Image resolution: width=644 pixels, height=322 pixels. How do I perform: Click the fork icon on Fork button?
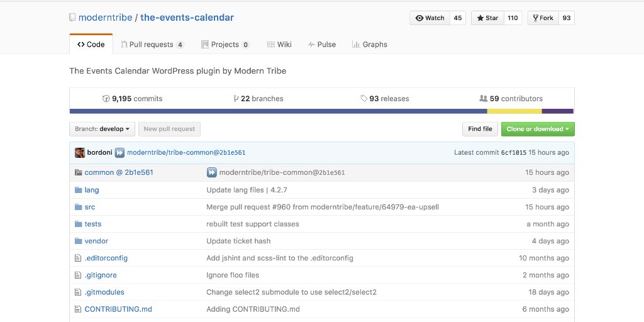click(536, 18)
